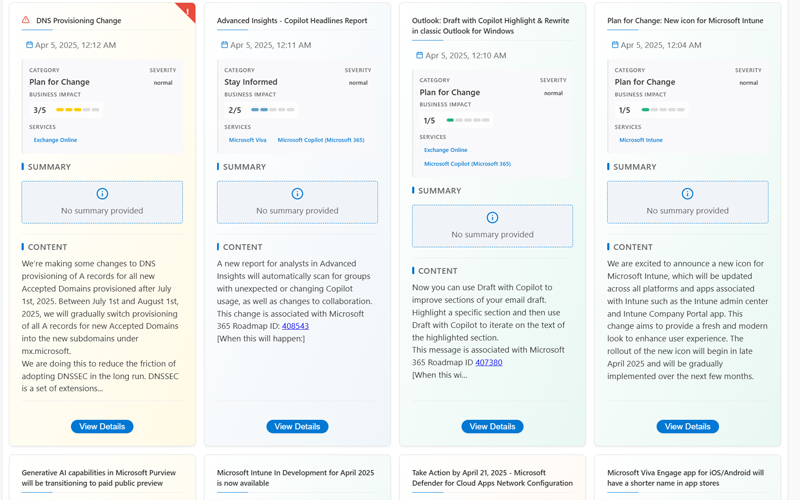
Task: Open roadmap ID 408543 link
Action: pos(295,326)
